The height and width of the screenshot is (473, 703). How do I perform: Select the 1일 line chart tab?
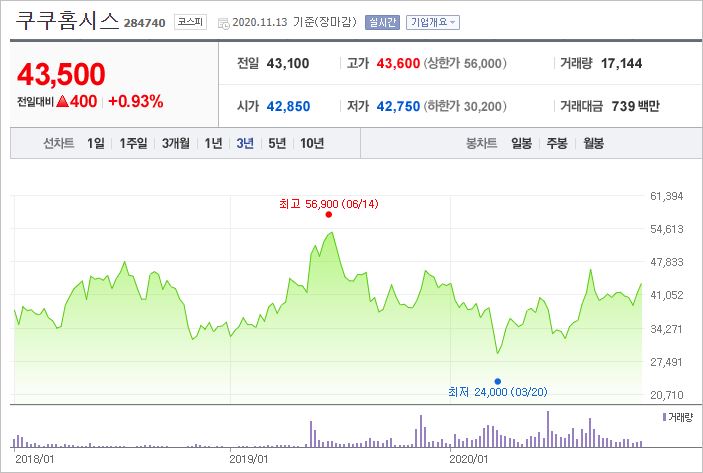96,143
